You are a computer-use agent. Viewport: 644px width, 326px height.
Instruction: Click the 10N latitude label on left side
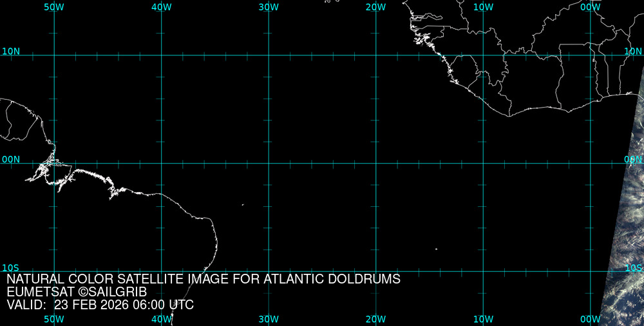coord(11,51)
